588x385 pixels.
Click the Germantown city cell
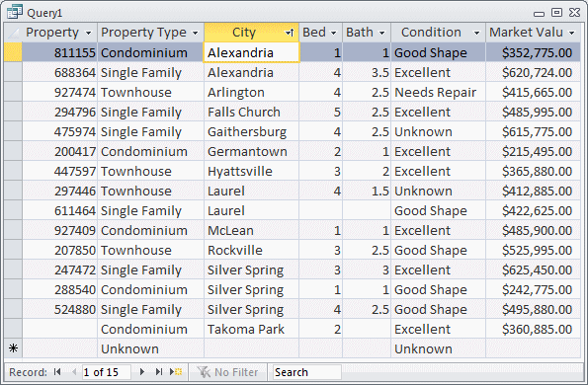click(x=251, y=151)
